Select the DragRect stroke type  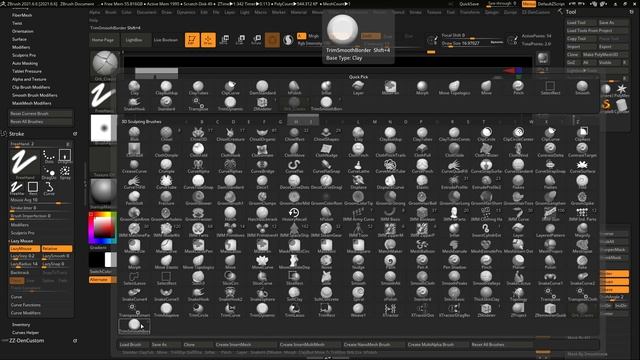65,156
